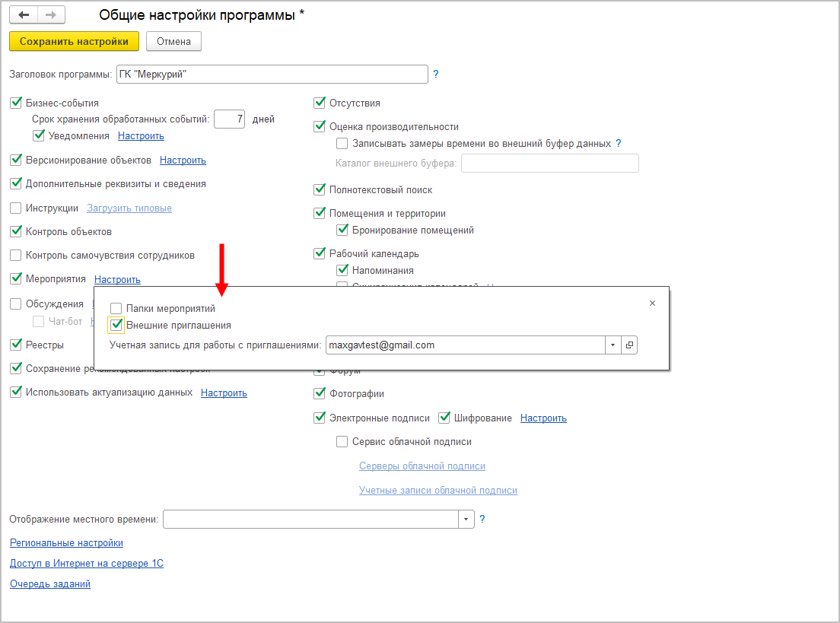
Task: Click help icon beside local time display
Action: 482,520
